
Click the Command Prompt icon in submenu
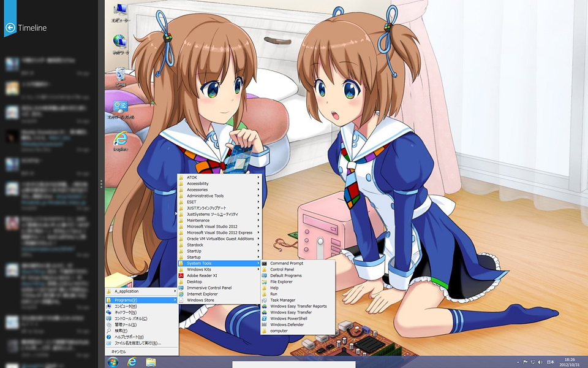pos(265,263)
